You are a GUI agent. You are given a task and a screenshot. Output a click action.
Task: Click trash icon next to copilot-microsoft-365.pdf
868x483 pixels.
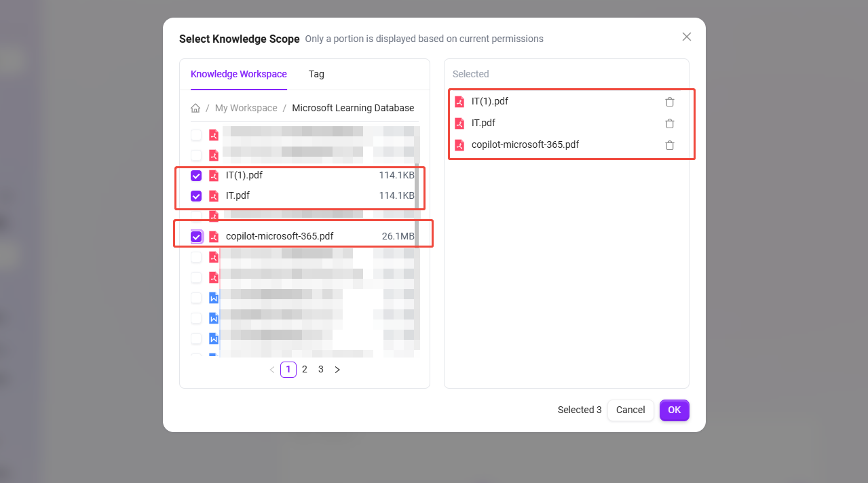point(669,145)
